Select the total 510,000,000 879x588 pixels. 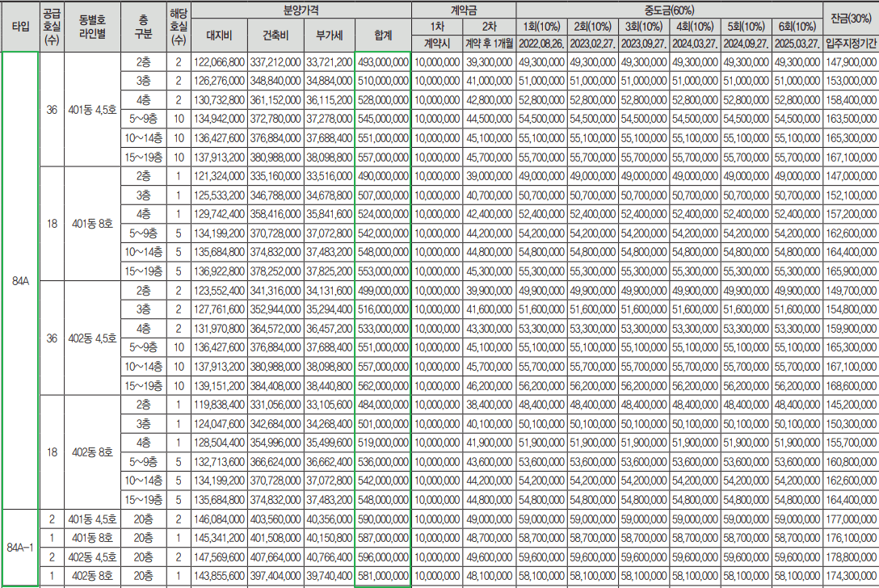(383, 81)
